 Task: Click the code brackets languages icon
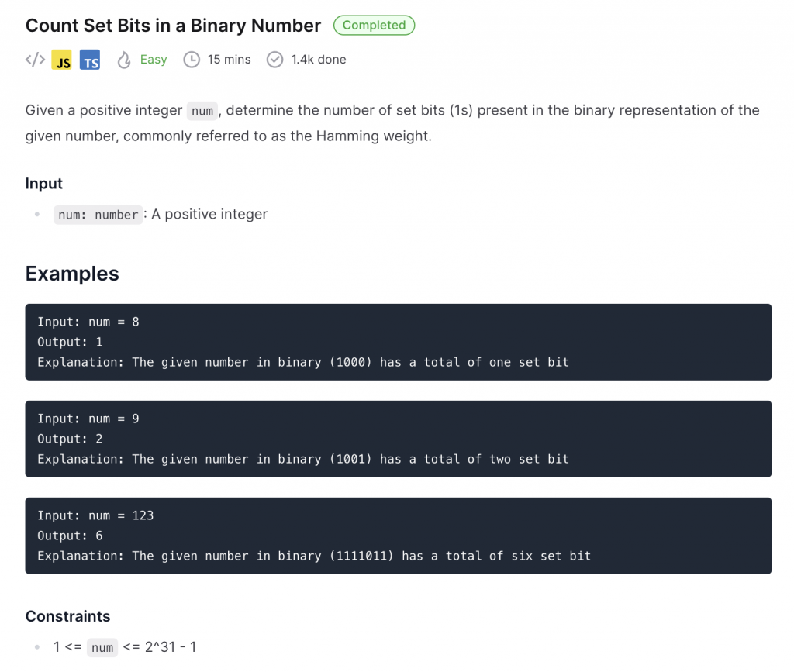click(x=35, y=60)
